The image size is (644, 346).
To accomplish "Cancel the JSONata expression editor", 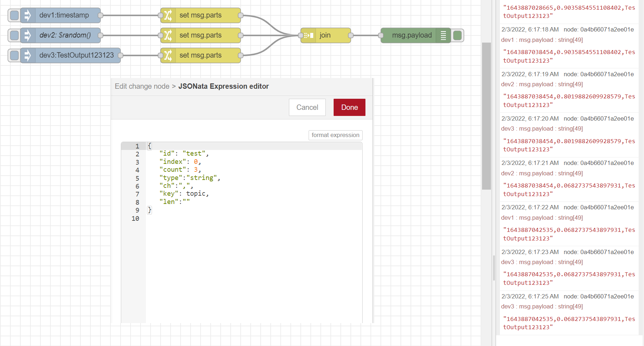I will pos(307,107).
